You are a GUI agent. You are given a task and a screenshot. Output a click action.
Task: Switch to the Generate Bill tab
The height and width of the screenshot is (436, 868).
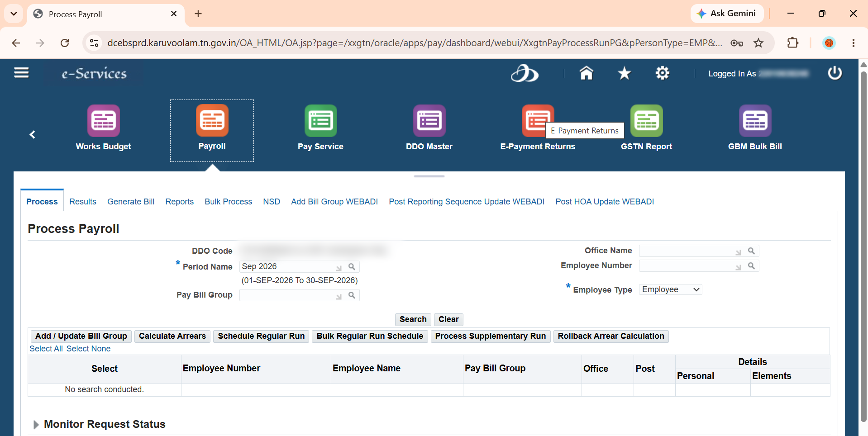[x=131, y=202]
